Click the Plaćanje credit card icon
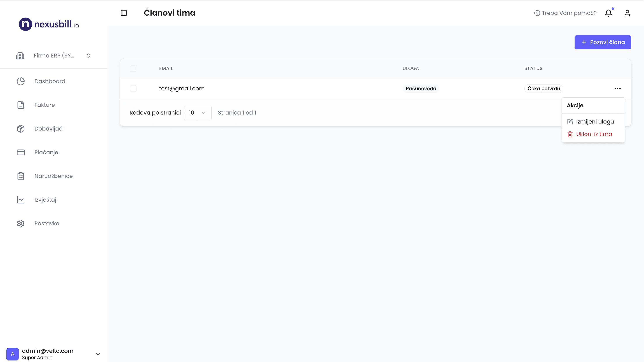Viewport: 644px width, 362px height. tap(21, 152)
